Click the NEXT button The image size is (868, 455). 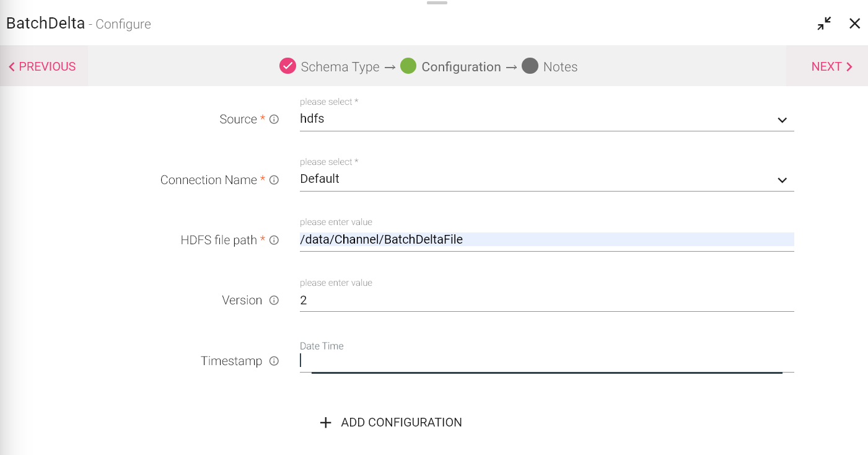(831, 67)
